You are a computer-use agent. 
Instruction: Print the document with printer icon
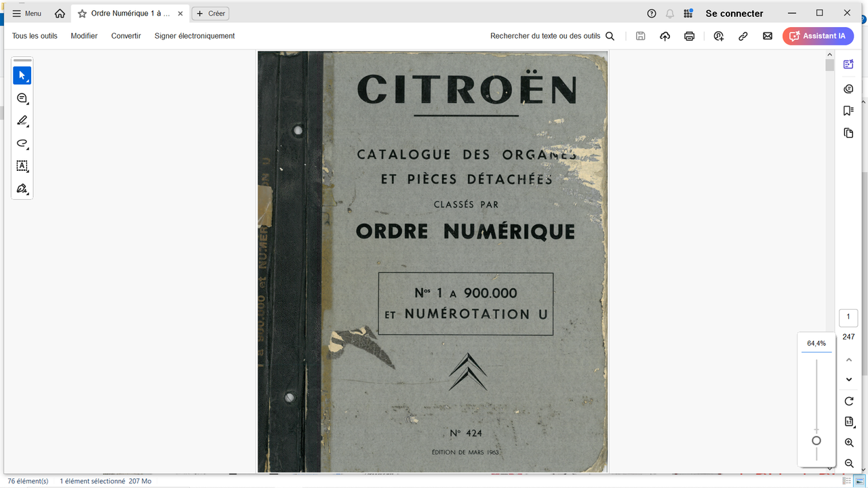click(690, 36)
